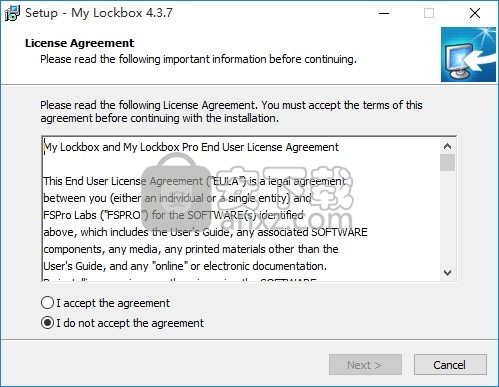The width and height of the screenshot is (499, 387).
Task: Cancel the installation
Action: coord(450,365)
